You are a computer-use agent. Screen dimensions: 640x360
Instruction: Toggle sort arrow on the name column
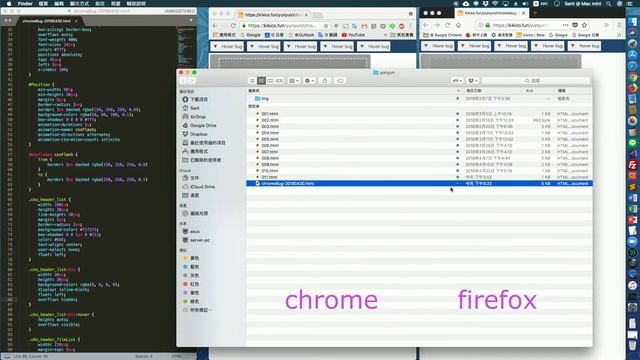pyautogui.click(x=458, y=91)
